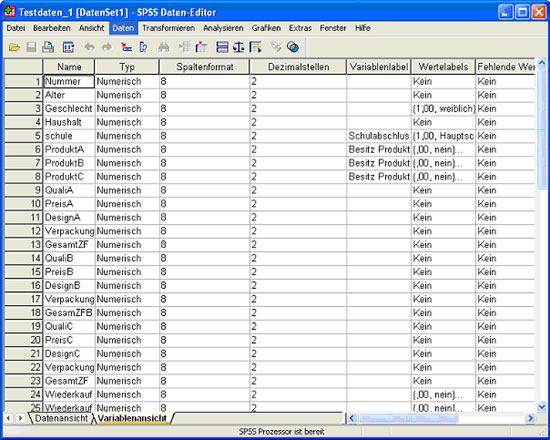Click the Weight cases scale icon
Screen dimensions: 550x440
tap(239, 47)
